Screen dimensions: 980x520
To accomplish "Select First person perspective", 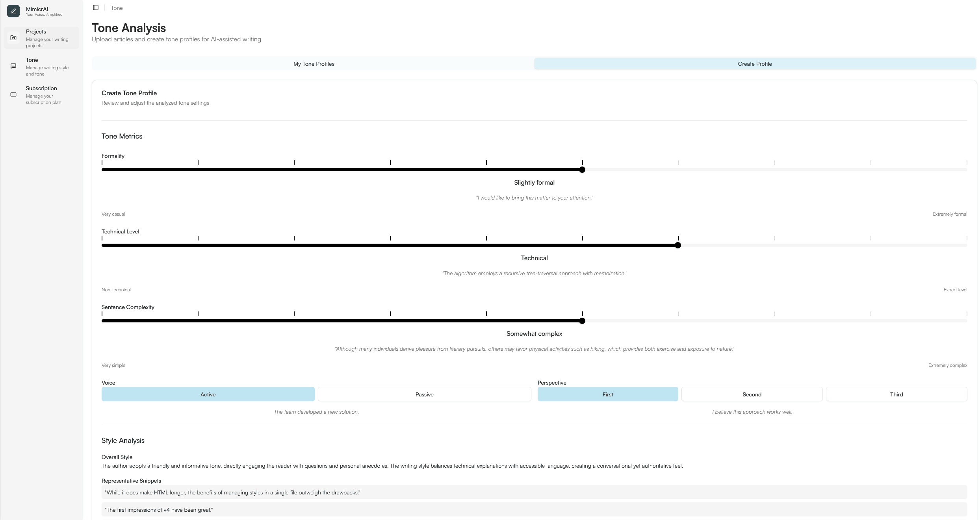I will [608, 394].
